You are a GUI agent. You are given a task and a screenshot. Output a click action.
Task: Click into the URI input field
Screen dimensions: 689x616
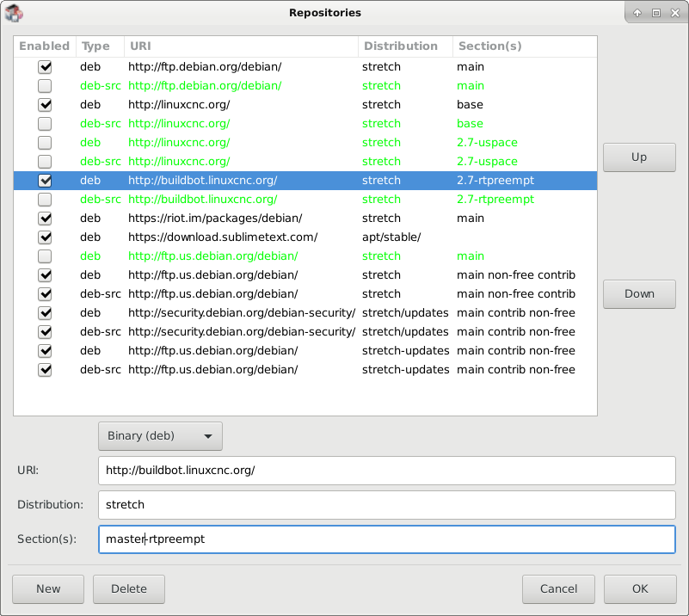point(387,471)
